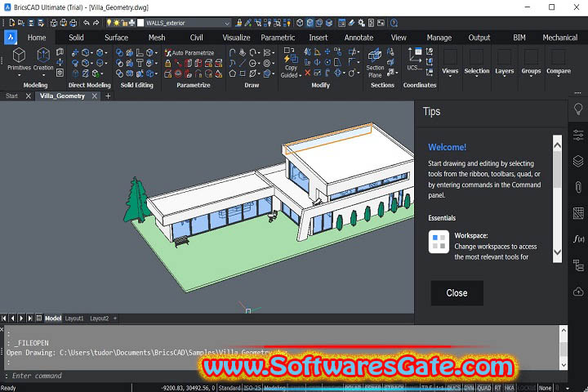The width and height of the screenshot is (588, 392).
Task: Open the Parameters f(x) panel icon
Action: point(578,239)
